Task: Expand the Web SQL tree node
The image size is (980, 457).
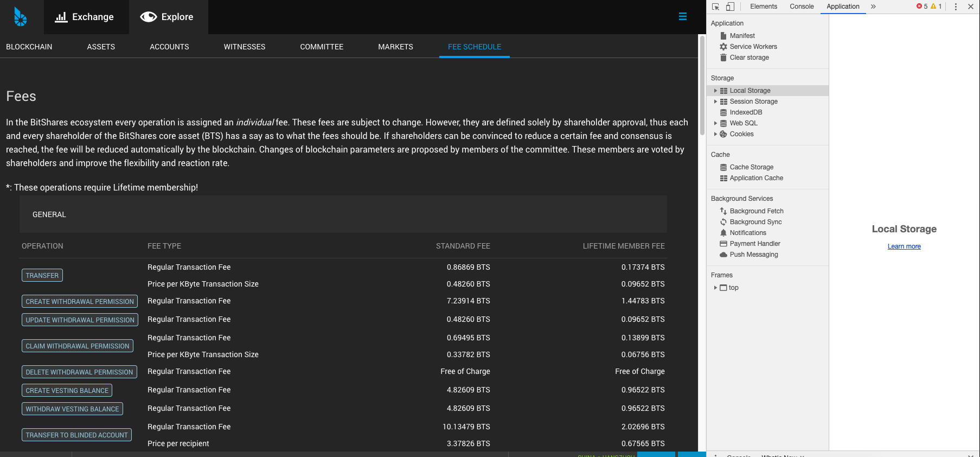Action: (x=715, y=123)
